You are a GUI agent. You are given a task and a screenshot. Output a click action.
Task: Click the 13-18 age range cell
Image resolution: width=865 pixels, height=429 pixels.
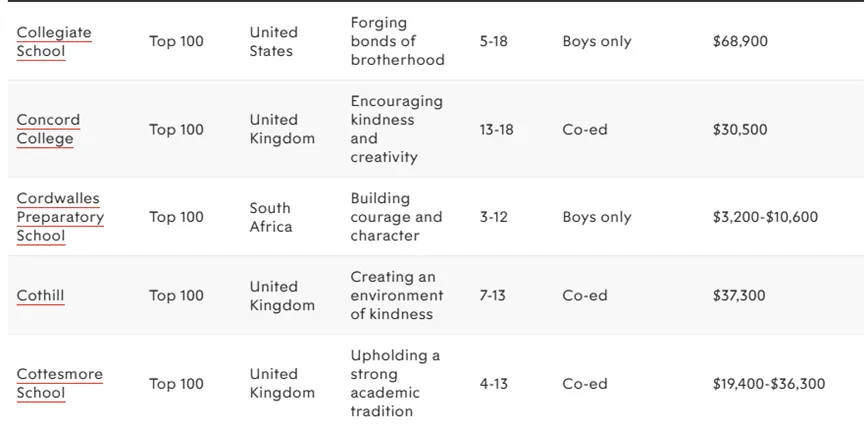[496, 130]
